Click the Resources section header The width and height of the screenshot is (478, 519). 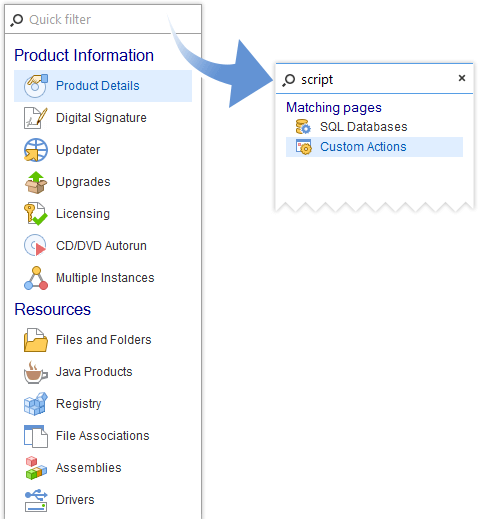53,309
